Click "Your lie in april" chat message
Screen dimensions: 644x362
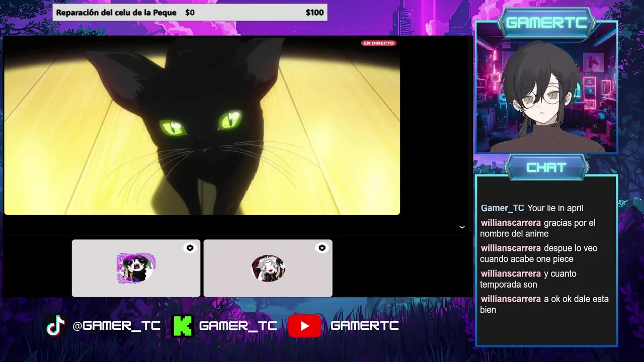point(555,208)
